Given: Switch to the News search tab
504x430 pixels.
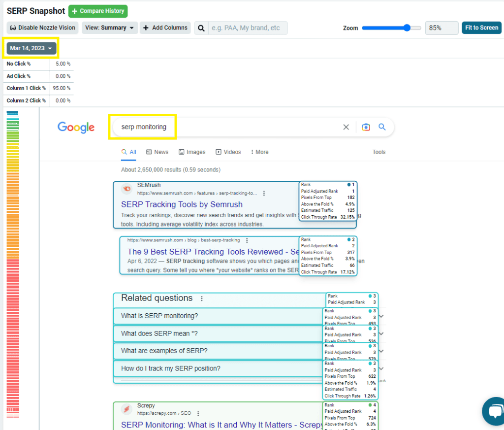Looking at the screenshot, I should (157, 152).
